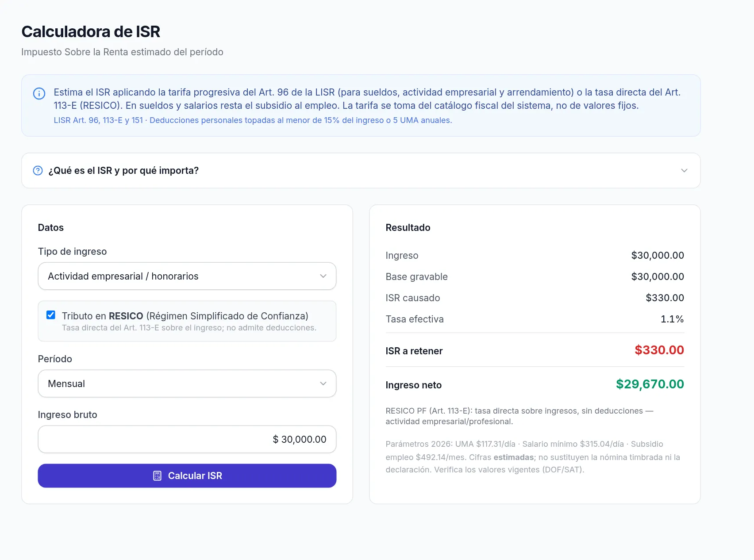Click the Ingreso neto value $29,670.00
Image resolution: width=754 pixels, height=560 pixels.
650,384
